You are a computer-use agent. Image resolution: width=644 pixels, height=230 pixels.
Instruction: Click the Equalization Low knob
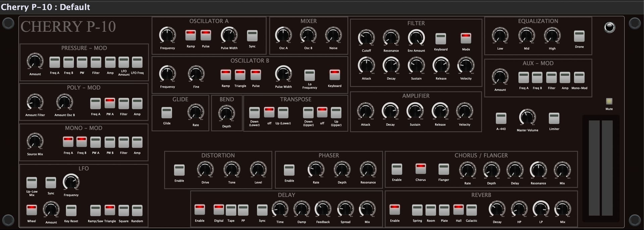[500, 35]
